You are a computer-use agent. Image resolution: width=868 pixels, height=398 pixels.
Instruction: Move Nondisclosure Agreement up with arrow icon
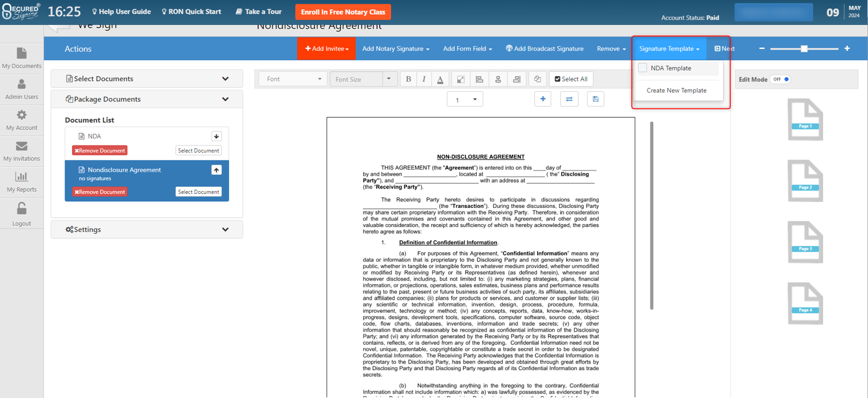216,170
